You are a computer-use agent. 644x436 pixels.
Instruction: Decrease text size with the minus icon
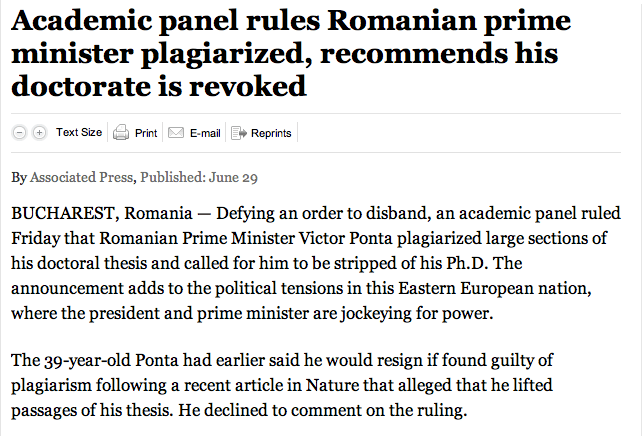coord(20,133)
